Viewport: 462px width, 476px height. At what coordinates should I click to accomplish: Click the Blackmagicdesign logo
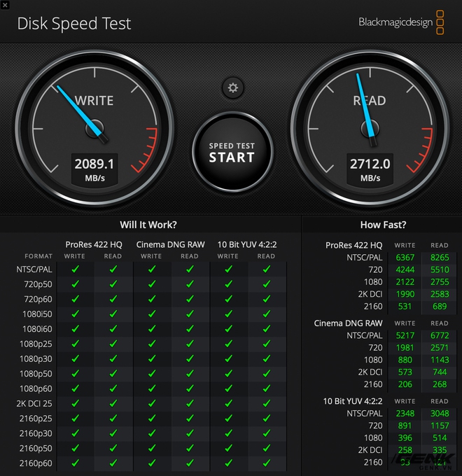click(x=401, y=22)
